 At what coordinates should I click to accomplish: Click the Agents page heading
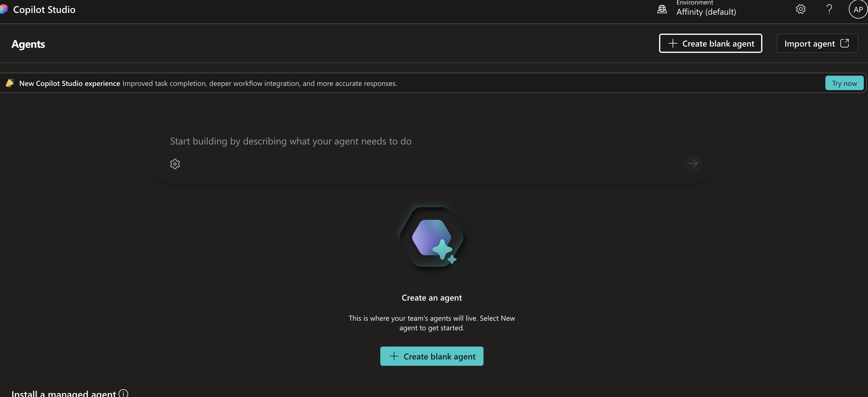[x=28, y=44]
